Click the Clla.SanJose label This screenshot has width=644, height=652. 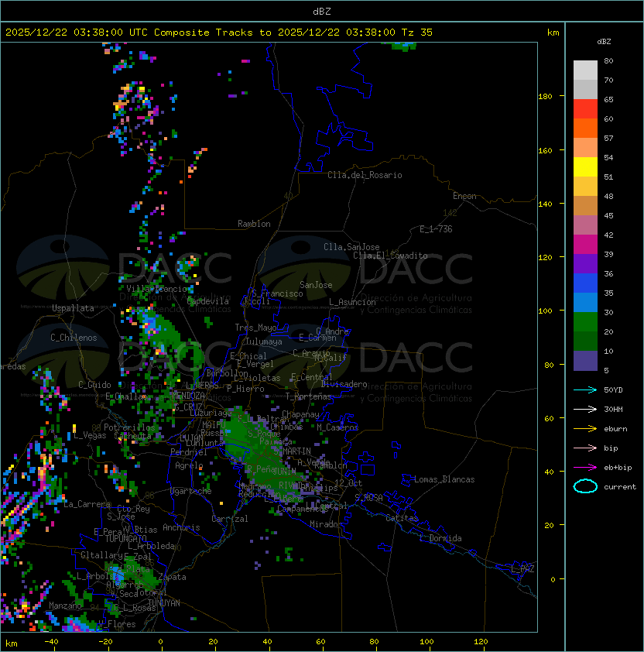click(351, 246)
